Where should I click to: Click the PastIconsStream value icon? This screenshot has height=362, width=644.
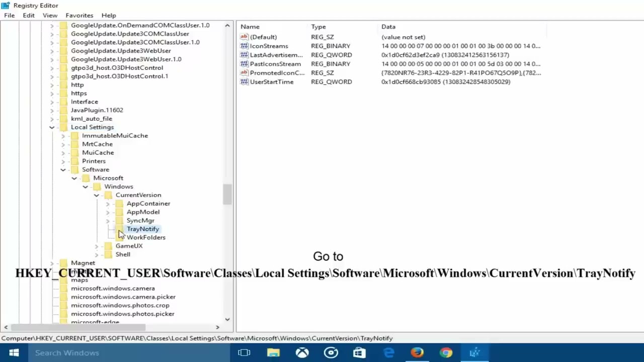point(244,64)
